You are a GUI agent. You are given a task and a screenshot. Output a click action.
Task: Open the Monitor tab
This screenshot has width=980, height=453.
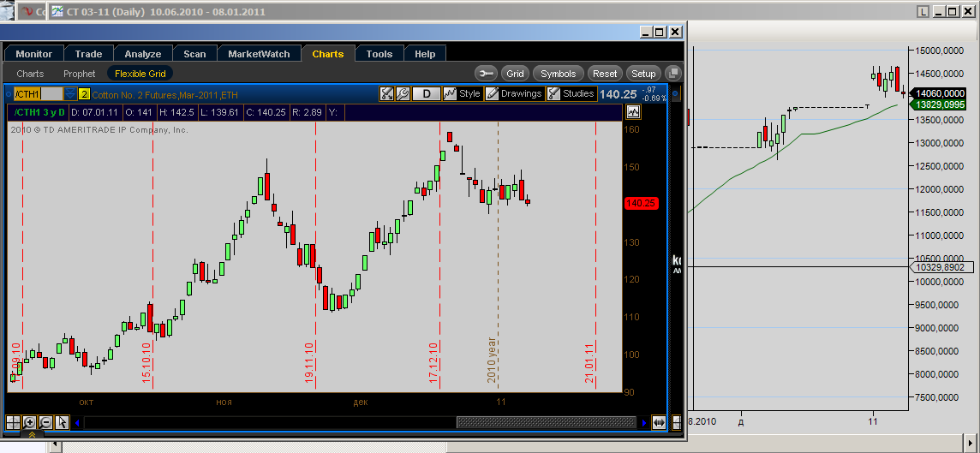pos(33,54)
